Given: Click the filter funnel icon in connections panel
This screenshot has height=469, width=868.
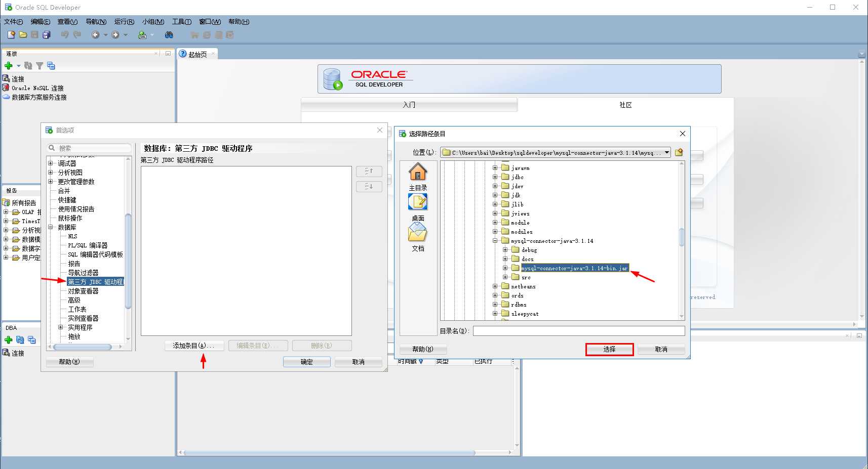Looking at the screenshot, I should coord(40,66).
